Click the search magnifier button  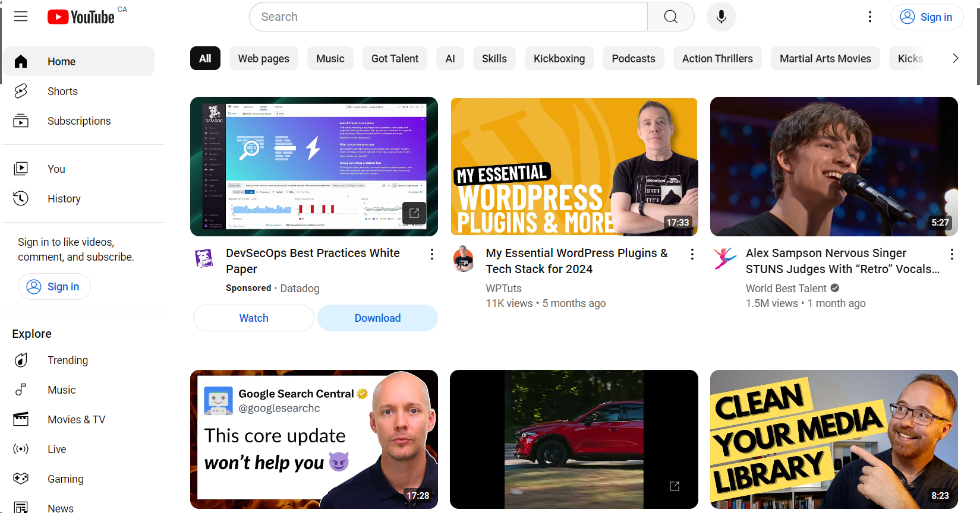click(x=670, y=17)
